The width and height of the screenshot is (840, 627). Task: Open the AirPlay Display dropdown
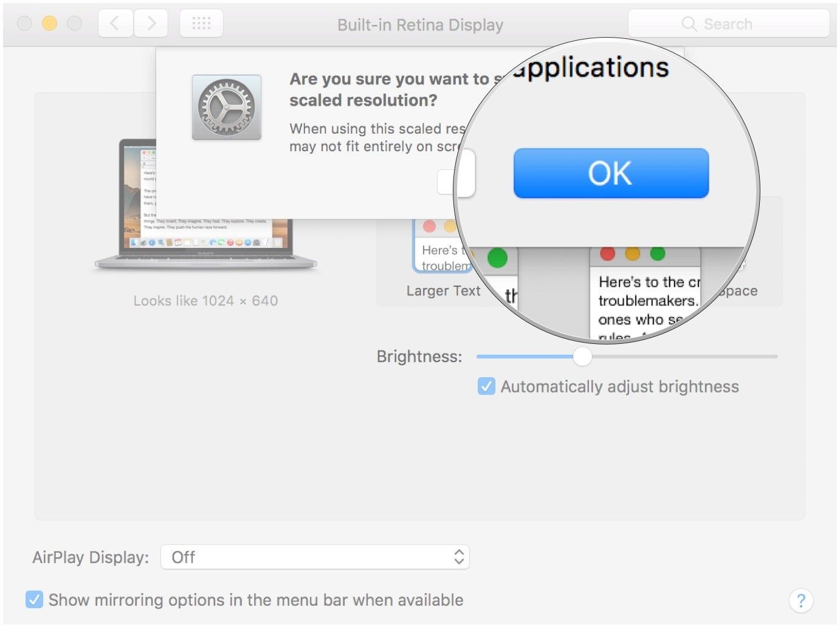point(314,557)
